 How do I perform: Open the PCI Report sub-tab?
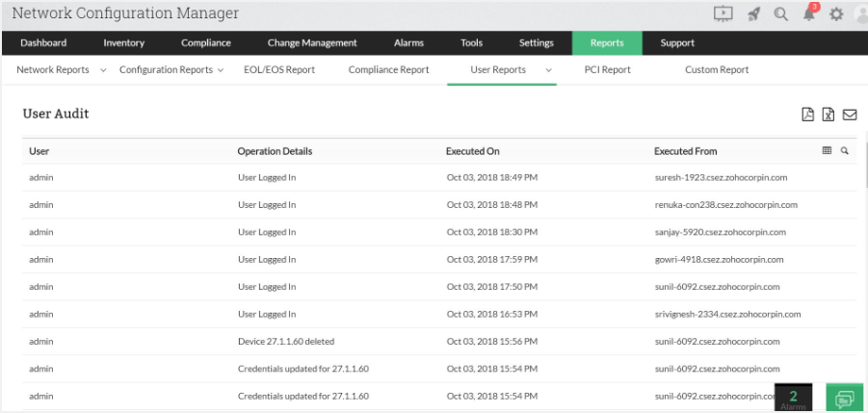(x=607, y=70)
